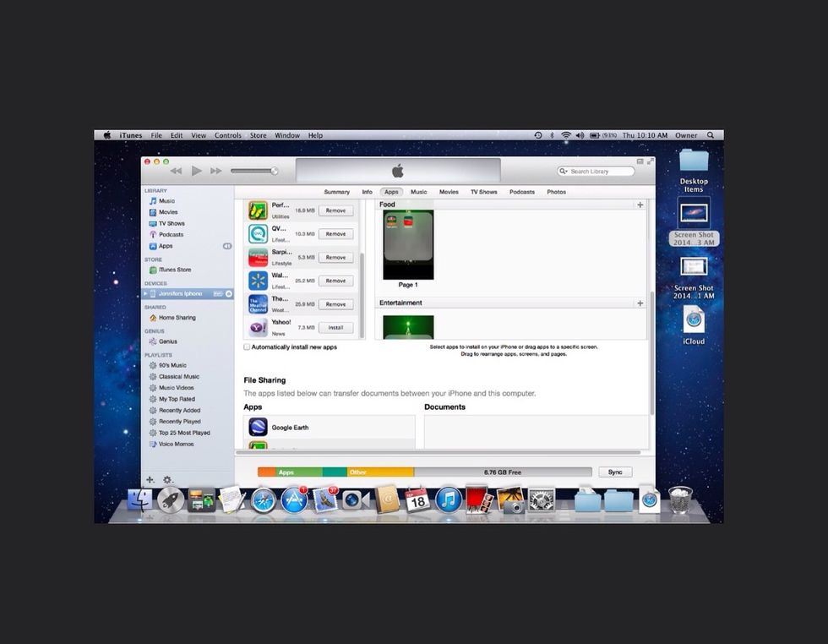
Task: Open the iCloud file on desktop
Action: click(694, 325)
